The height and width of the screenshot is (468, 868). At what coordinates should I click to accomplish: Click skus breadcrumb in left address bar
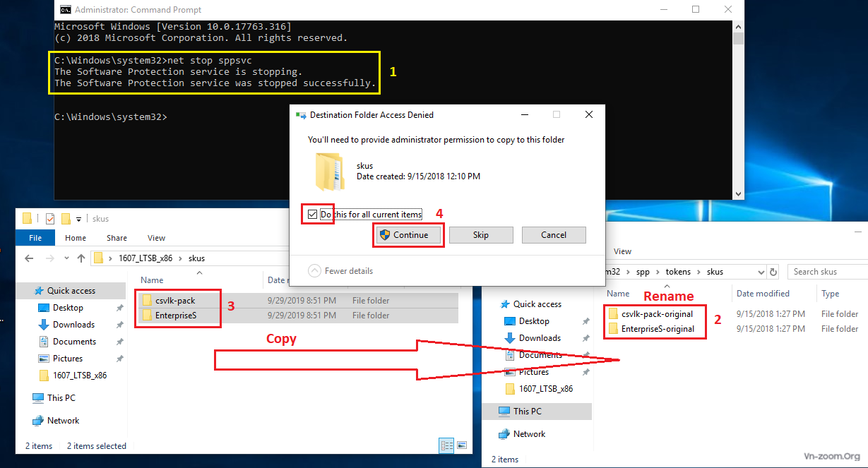(196, 258)
